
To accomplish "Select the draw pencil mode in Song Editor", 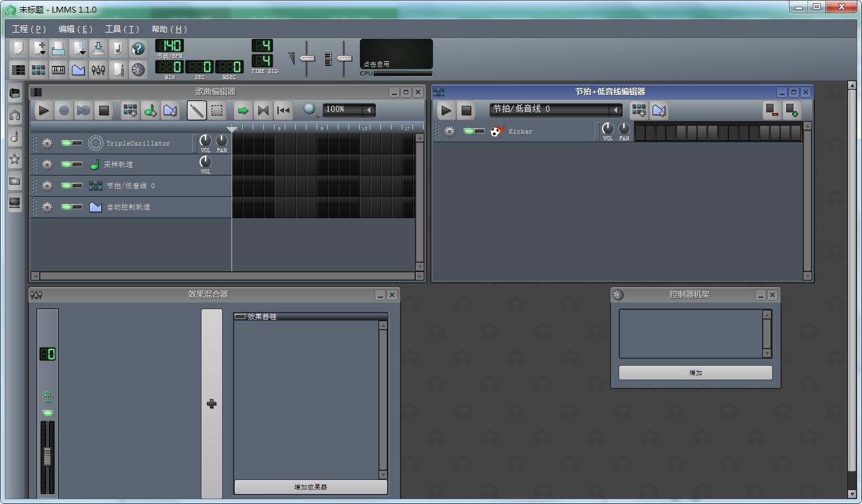I will 196,110.
